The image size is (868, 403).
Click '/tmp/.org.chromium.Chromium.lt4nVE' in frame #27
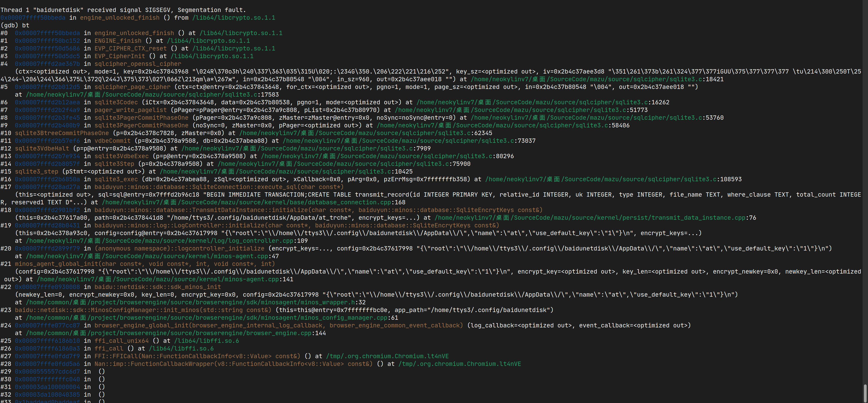[387, 356]
